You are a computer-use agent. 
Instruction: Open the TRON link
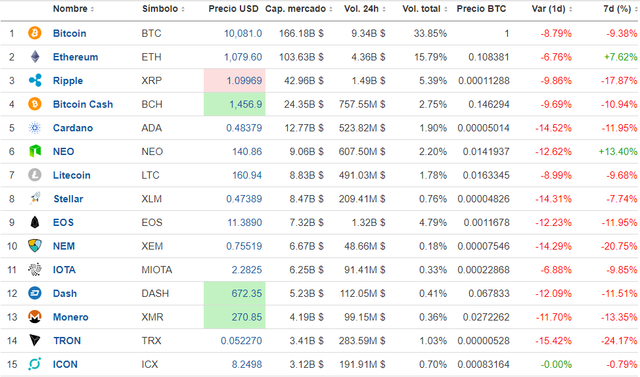(x=67, y=341)
